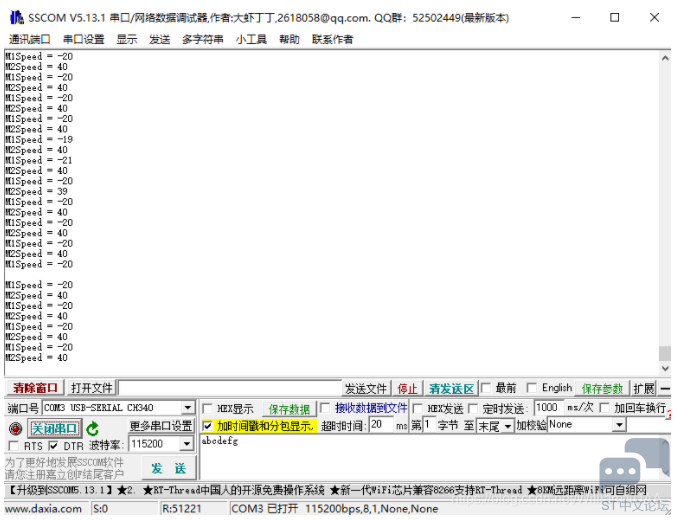
Task: Open the 通讯端口 menu
Action: coord(29,39)
